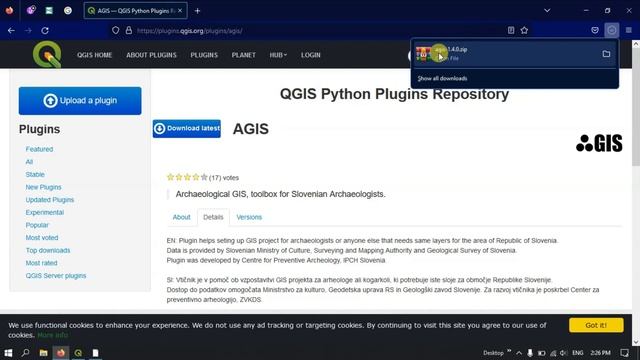Open notification center icon in taskbar
The width and height of the screenshot is (640, 360).
624,353
